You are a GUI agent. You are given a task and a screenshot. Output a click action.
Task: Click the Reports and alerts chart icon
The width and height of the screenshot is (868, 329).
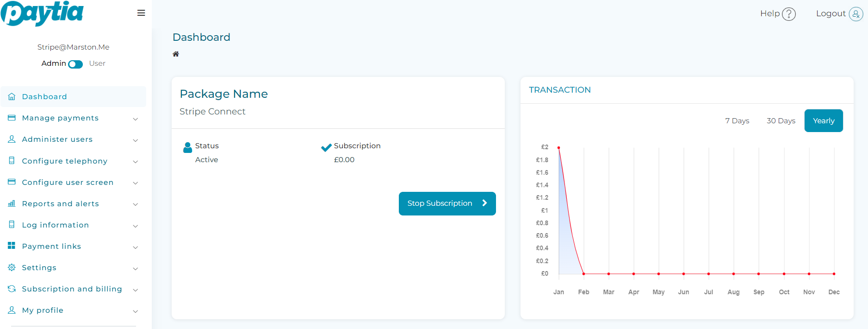[12, 203]
